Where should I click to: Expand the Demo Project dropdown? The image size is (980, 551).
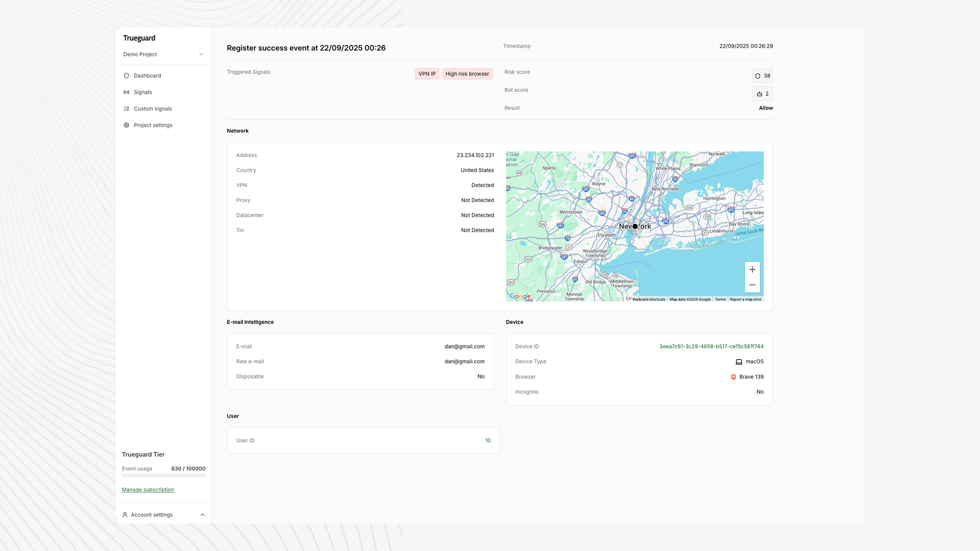tap(201, 54)
